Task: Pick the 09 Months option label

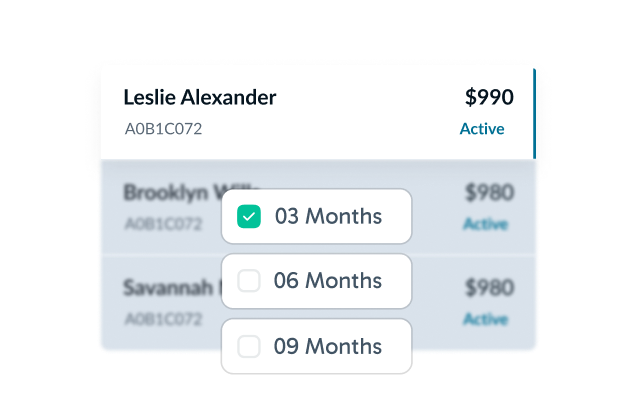Action: [x=328, y=347]
